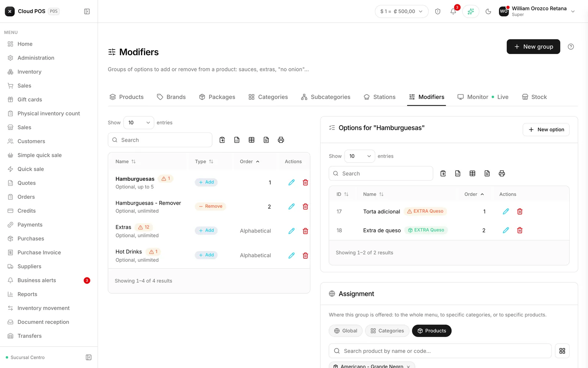Image resolution: width=588 pixels, height=368 pixels.
Task: Delete the Hamburguesas - Remover group
Action: coord(305,206)
